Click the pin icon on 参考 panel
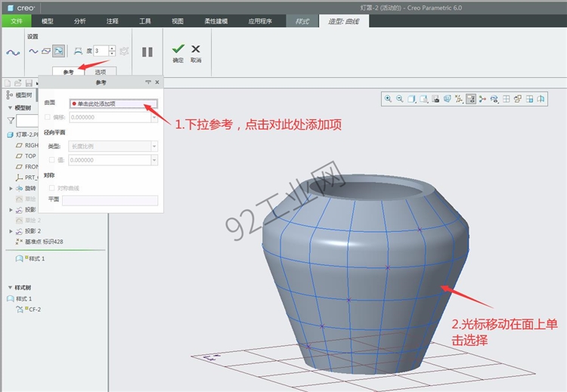The image size is (567, 392). [148, 82]
